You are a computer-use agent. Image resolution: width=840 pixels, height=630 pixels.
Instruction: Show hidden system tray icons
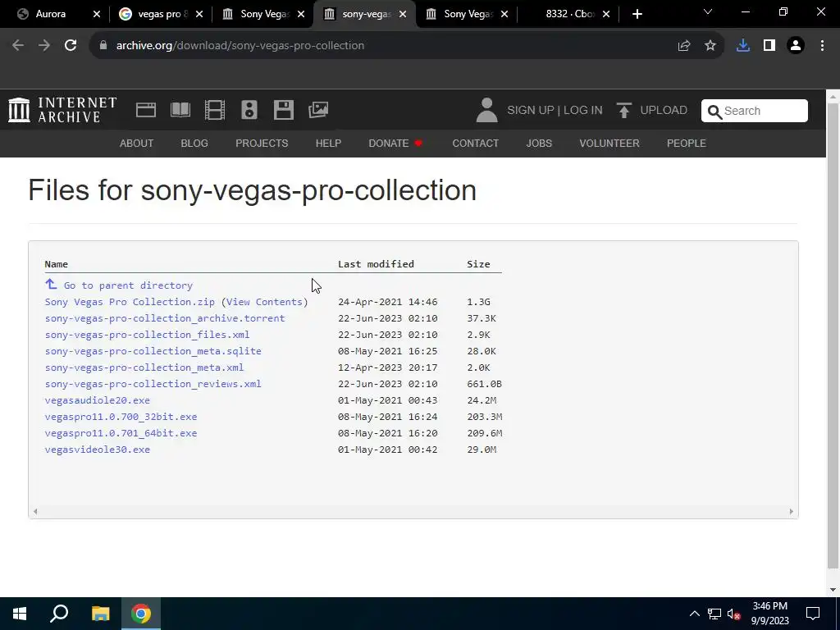694,614
